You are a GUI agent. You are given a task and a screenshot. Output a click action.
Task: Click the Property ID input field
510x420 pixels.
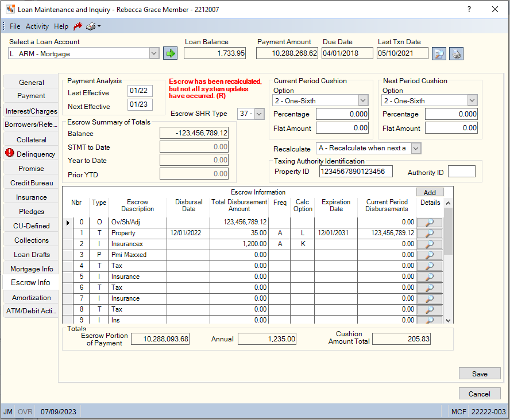point(356,172)
